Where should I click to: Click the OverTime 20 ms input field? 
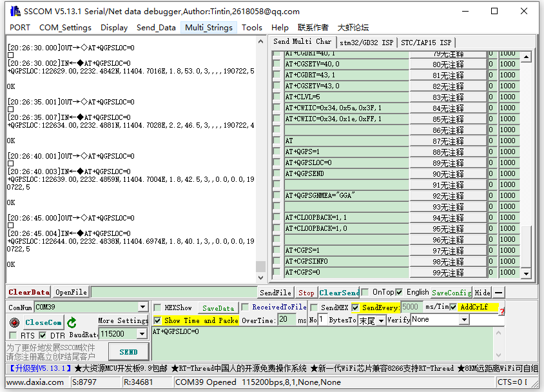287,320
